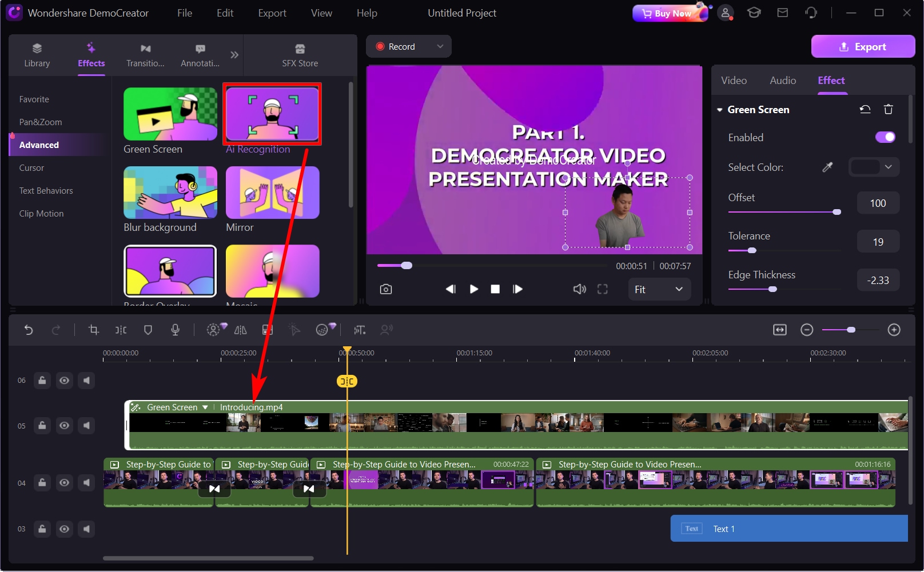Image resolution: width=924 pixels, height=572 pixels.
Task: Start voiceover with the microphone icon
Action: point(176,330)
